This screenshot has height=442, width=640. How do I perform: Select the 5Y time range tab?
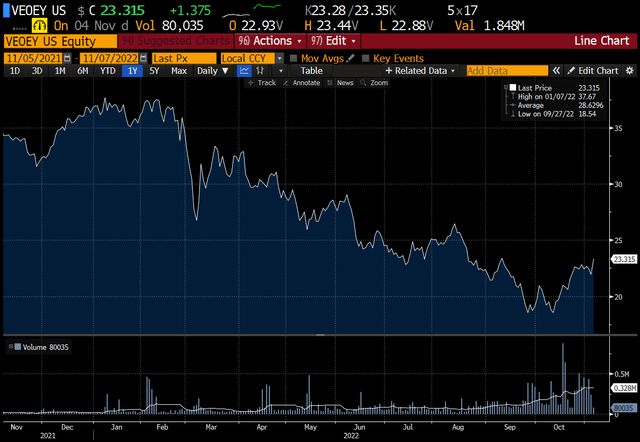[154, 71]
